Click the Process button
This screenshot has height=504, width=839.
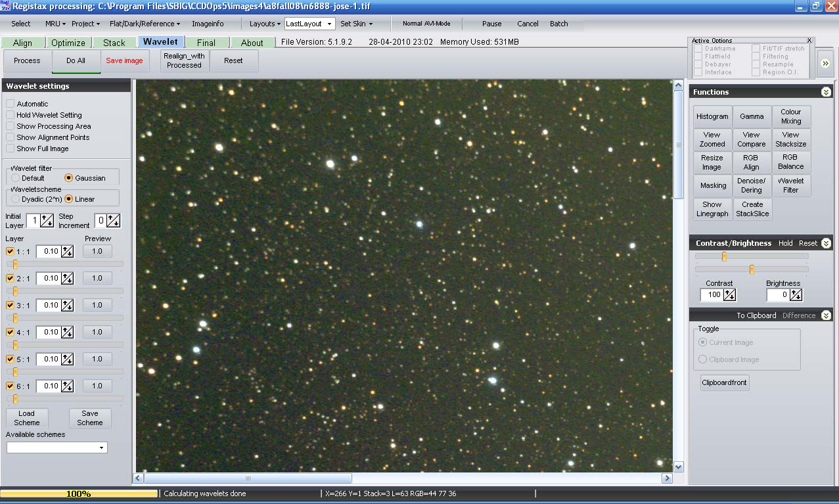pyautogui.click(x=27, y=60)
